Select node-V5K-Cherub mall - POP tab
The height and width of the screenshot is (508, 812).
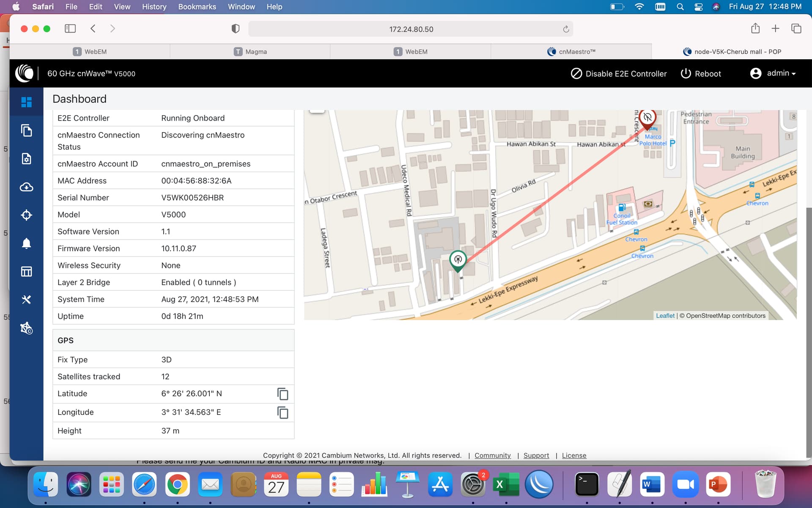click(x=732, y=52)
